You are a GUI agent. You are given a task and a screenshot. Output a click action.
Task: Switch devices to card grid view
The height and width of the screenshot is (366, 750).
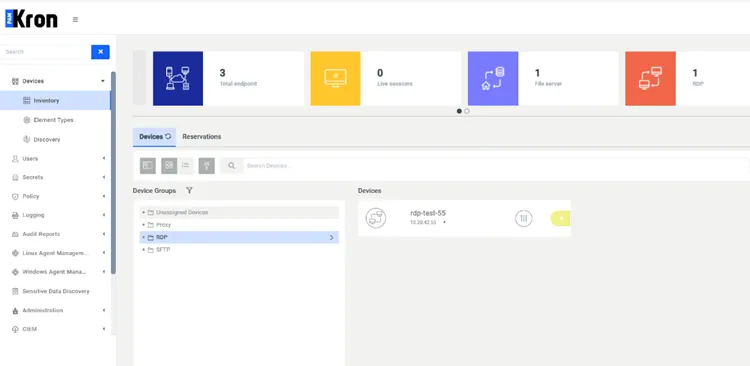[169, 166]
